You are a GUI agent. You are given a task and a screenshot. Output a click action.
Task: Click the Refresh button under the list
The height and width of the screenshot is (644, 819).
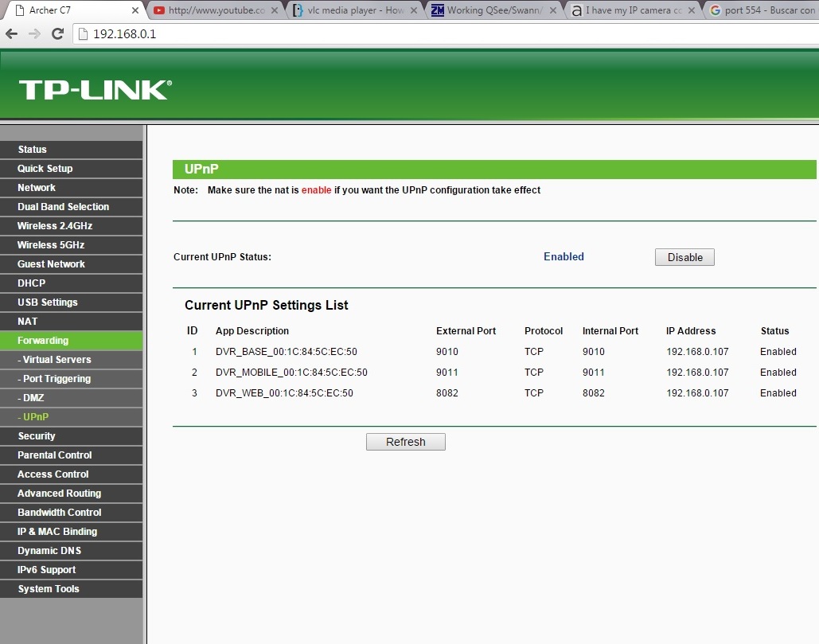[405, 442]
